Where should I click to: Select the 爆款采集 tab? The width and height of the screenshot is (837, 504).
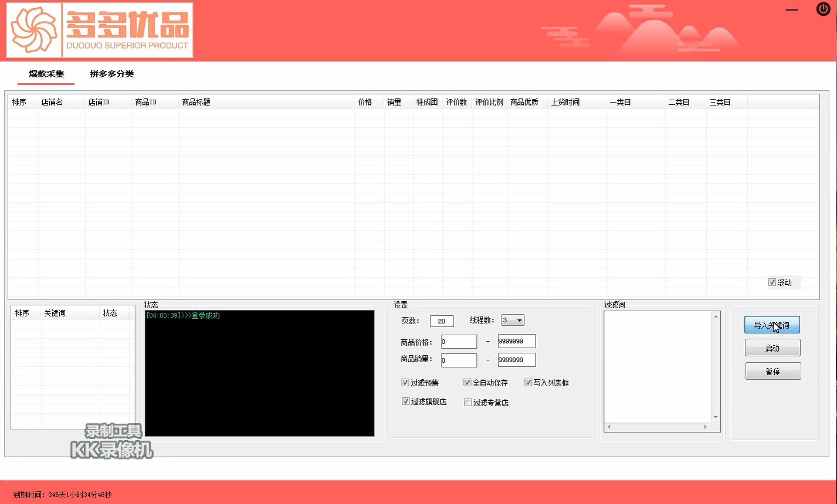tap(45, 75)
